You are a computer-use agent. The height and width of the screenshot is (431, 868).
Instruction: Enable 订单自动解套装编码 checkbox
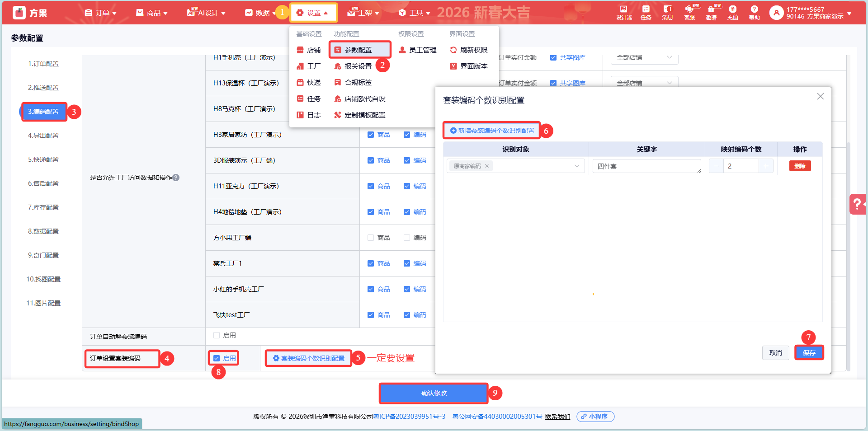pyautogui.click(x=217, y=335)
